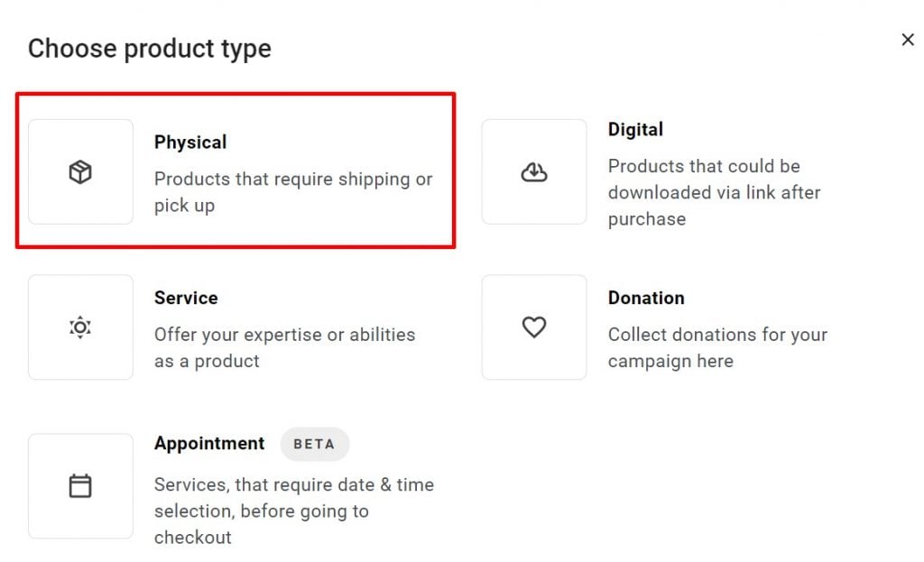The width and height of the screenshot is (924, 562).
Task: Click the Digital heading label
Action: tap(635, 130)
